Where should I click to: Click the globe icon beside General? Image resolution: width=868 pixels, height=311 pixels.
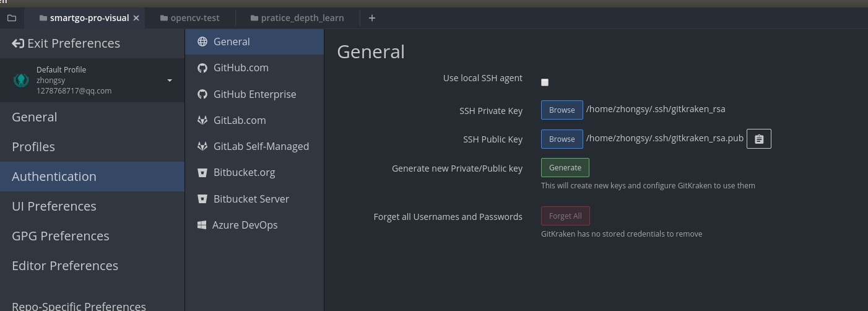pos(202,42)
